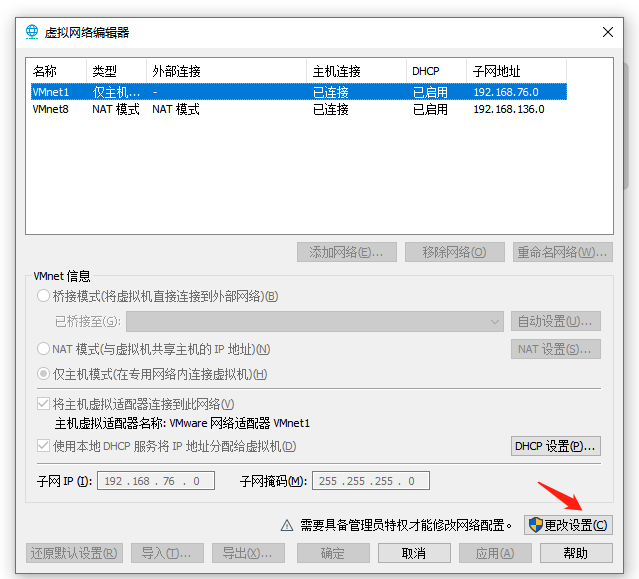
Task: Open the bridged-to adapter dropdown
Action: 315,321
